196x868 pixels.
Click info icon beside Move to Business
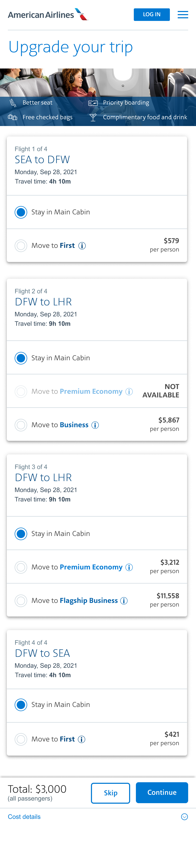(x=95, y=425)
